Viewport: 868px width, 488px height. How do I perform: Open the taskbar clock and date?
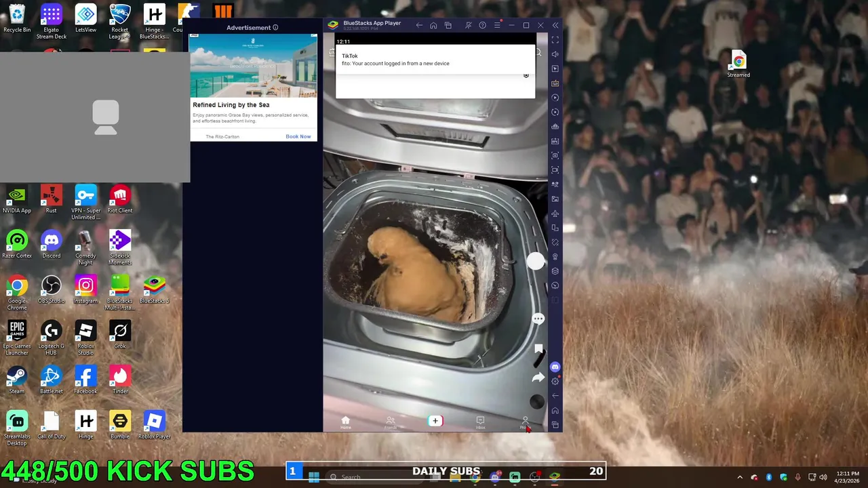coord(848,477)
